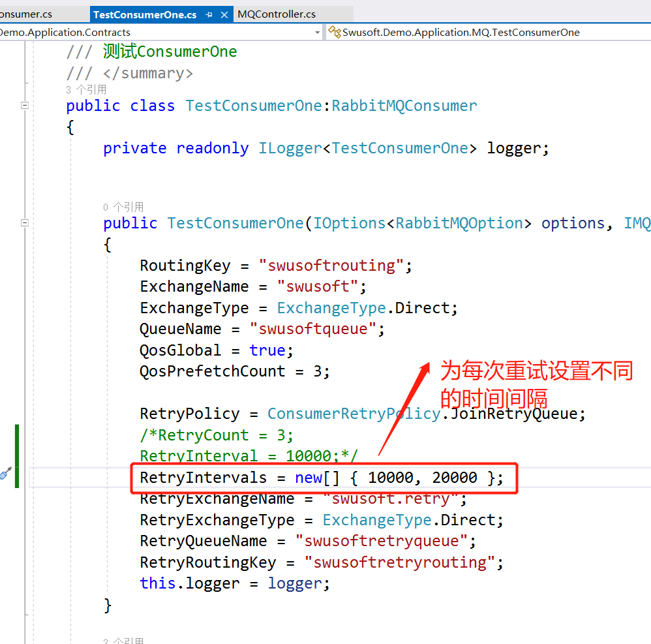Click IOptions in the constructor parameters

point(349,223)
